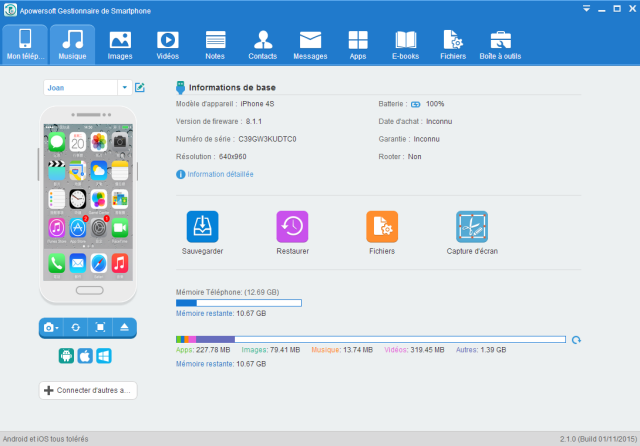Open the title bar menu dropdown arrow
Viewport: 640px width, 446px height.
(586, 9)
